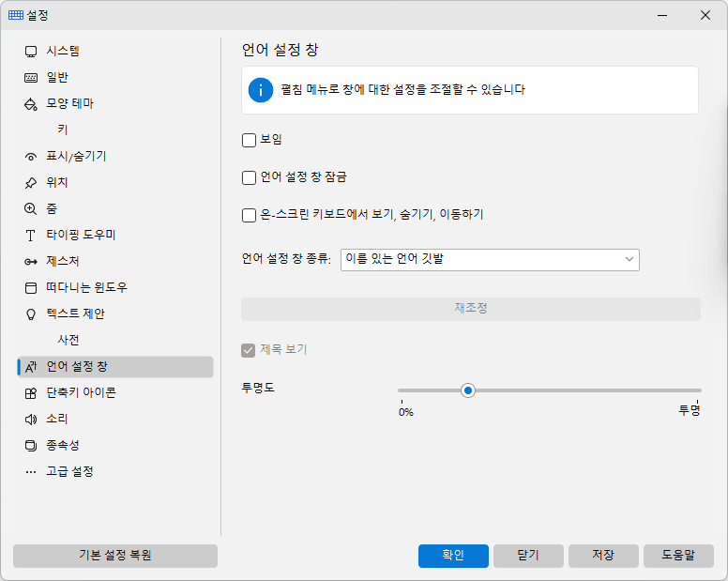Image resolution: width=728 pixels, height=581 pixels.
Task: Open the 언어 설정 창 종류 dropdown
Action: click(x=490, y=260)
